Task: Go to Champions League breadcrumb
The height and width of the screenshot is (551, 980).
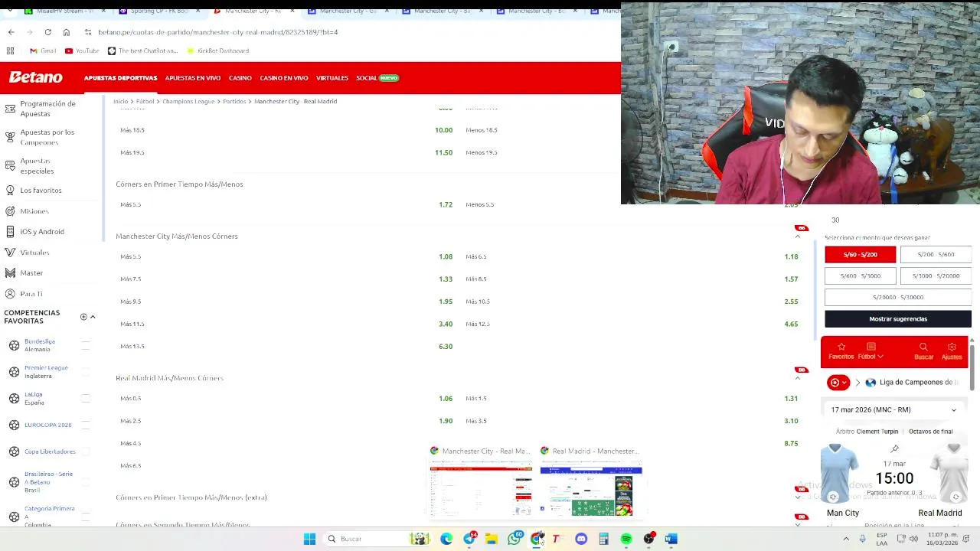Action: 188,101
